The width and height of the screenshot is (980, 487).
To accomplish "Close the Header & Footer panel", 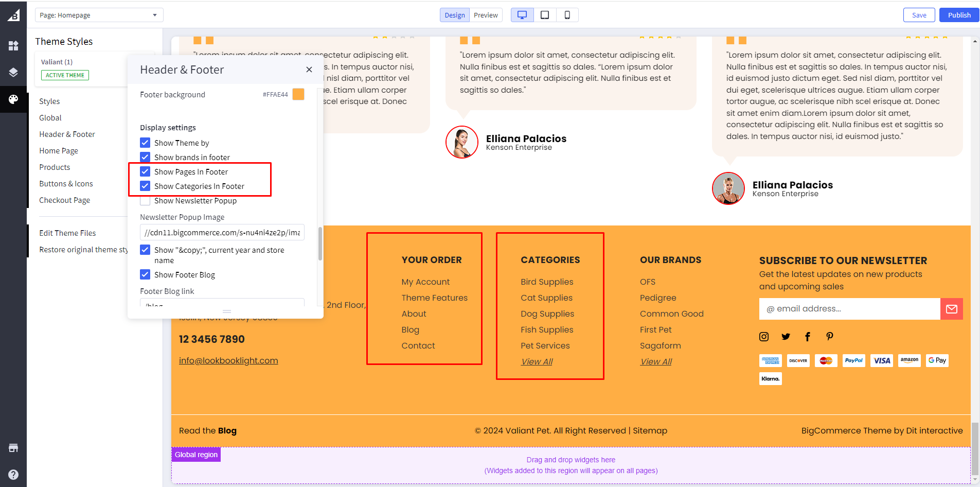I will click(309, 69).
